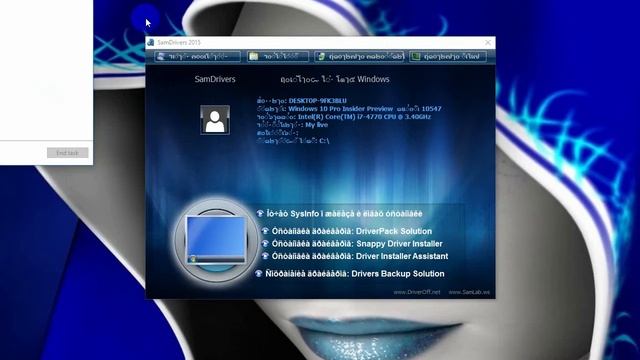
Task: Click the Intel(R) Core(TM) i7-4770 CPU text
Action: point(364,117)
